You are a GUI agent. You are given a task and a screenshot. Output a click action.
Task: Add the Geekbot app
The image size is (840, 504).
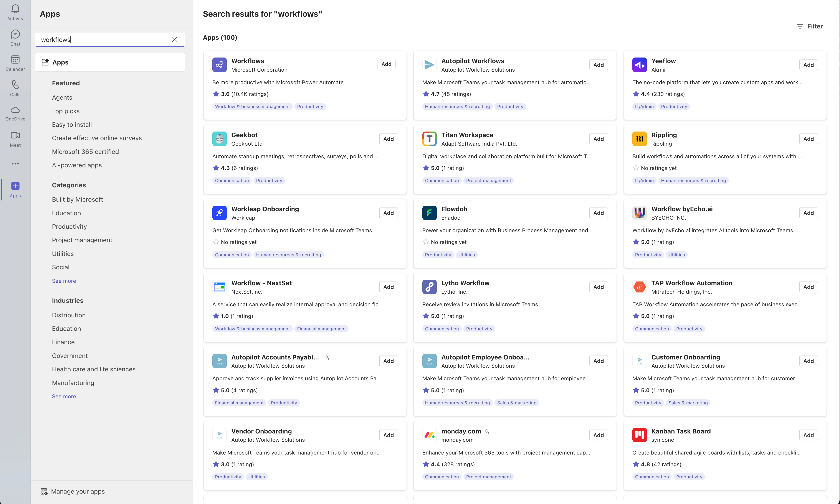(x=388, y=139)
